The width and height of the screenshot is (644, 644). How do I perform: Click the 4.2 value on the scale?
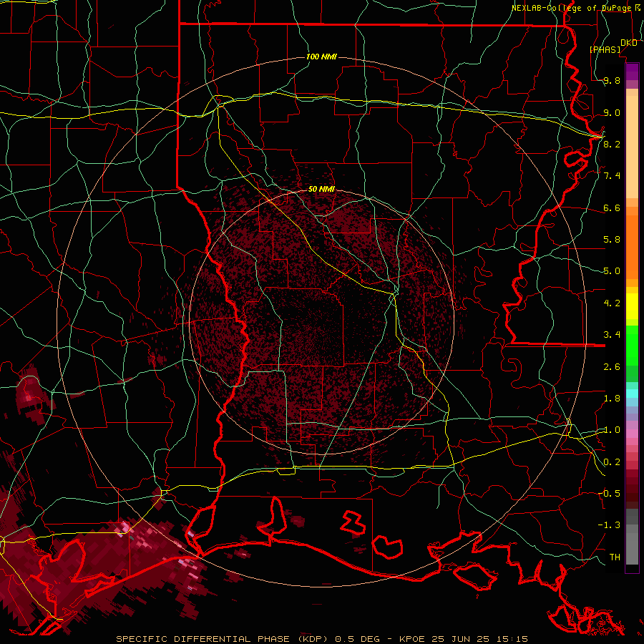coord(612,303)
